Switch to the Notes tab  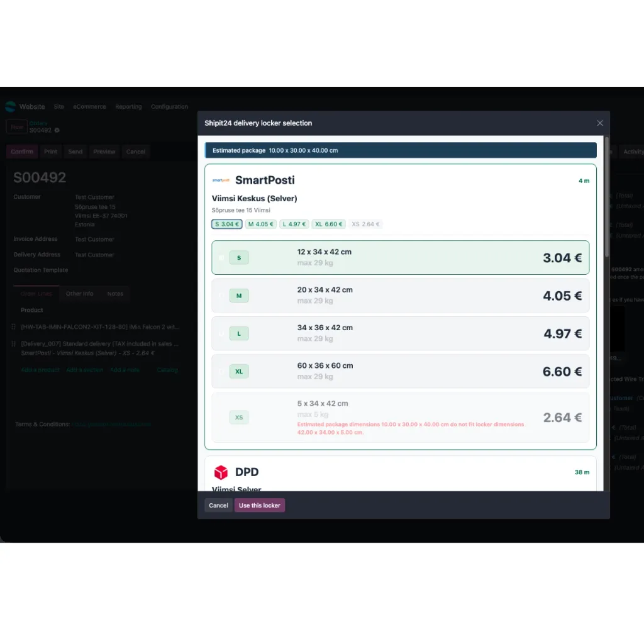click(115, 294)
